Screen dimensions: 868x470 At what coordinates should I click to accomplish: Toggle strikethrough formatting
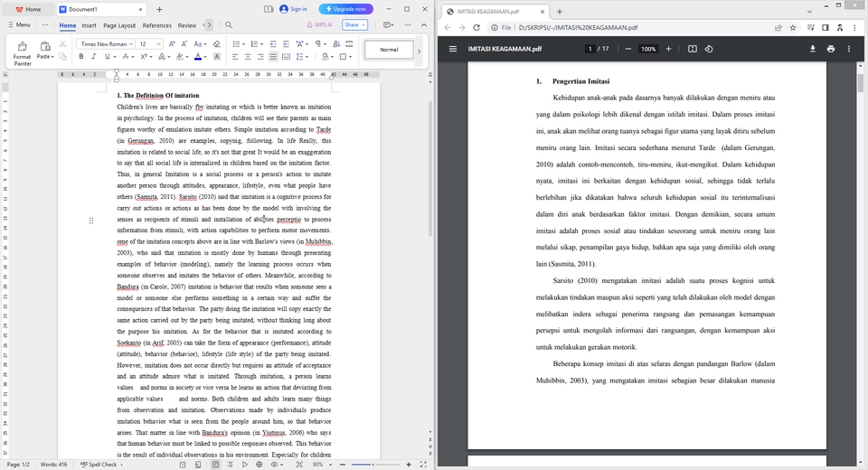127,56
